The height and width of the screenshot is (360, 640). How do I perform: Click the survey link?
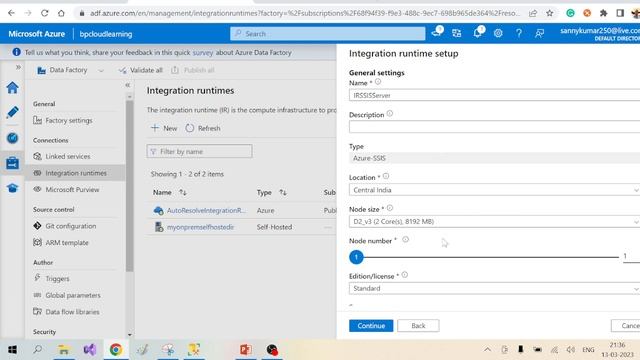[x=203, y=53]
